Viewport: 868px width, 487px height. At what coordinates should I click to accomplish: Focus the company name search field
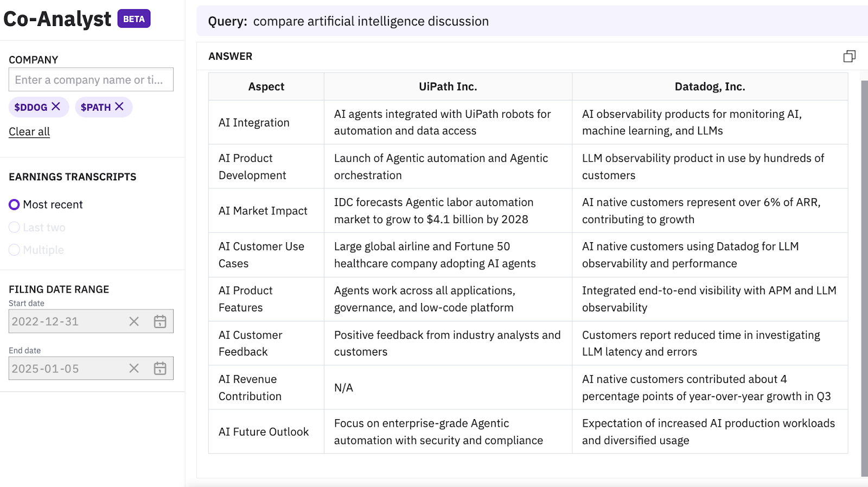pyautogui.click(x=91, y=80)
